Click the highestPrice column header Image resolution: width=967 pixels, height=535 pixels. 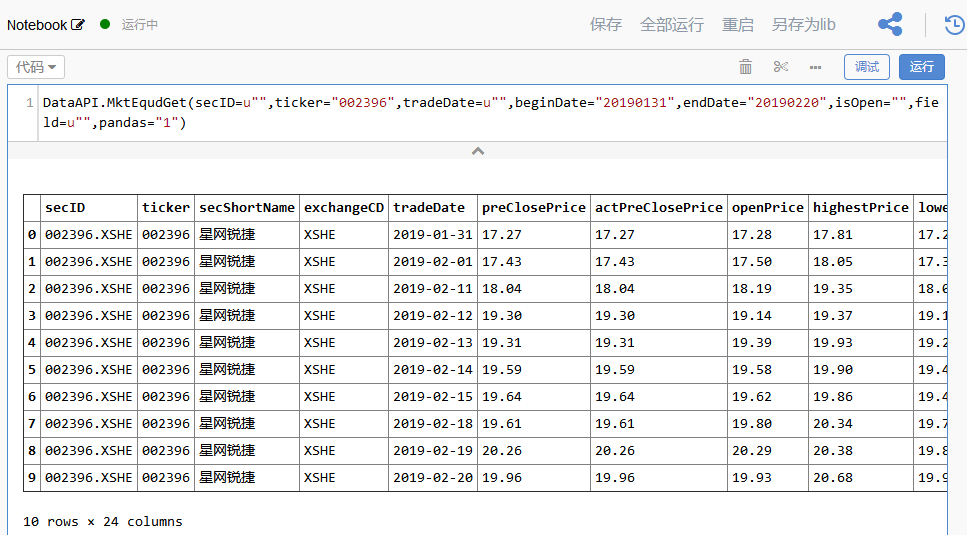[861, 208]
